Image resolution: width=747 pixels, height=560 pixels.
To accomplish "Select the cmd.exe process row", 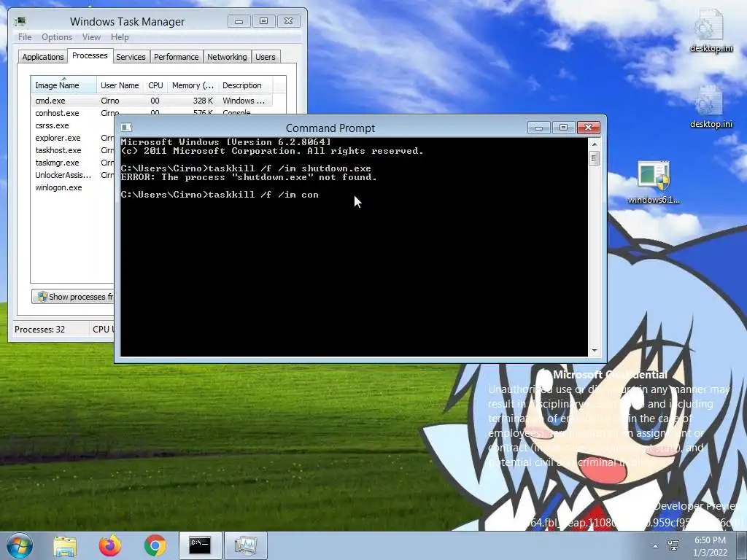I will click(152, 101).
